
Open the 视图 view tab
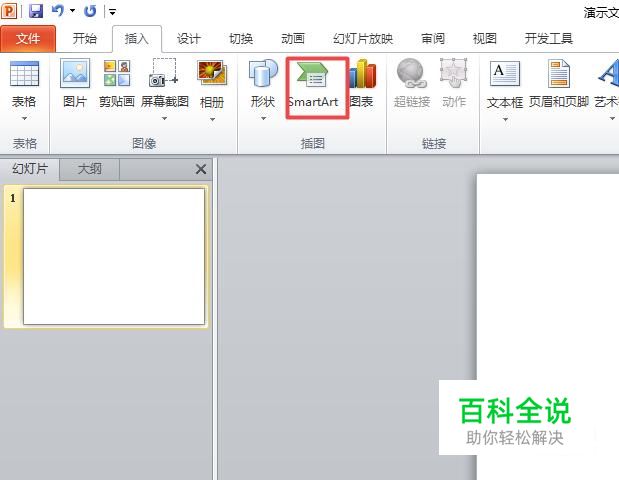coord(484,39)
